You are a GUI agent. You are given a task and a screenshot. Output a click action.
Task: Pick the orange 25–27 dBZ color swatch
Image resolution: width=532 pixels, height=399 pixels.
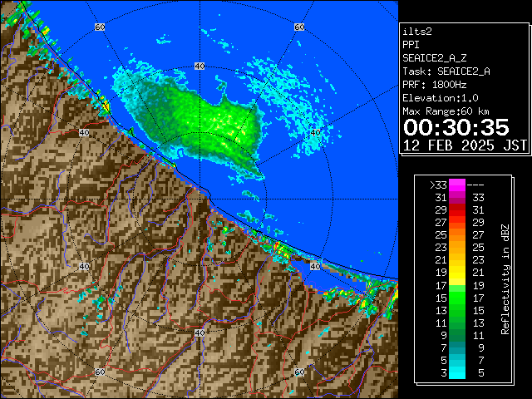[x=457, y=235]
